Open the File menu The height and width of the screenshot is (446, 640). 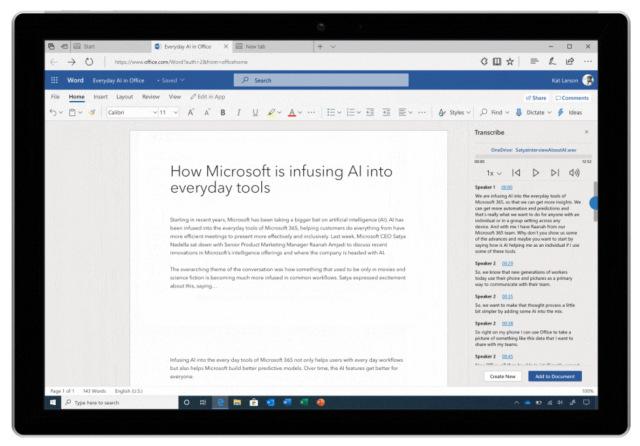(55, 97)
